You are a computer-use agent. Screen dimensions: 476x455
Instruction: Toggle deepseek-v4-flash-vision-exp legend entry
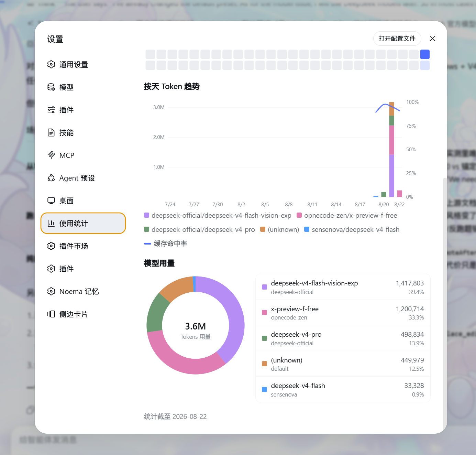[218, 215]
